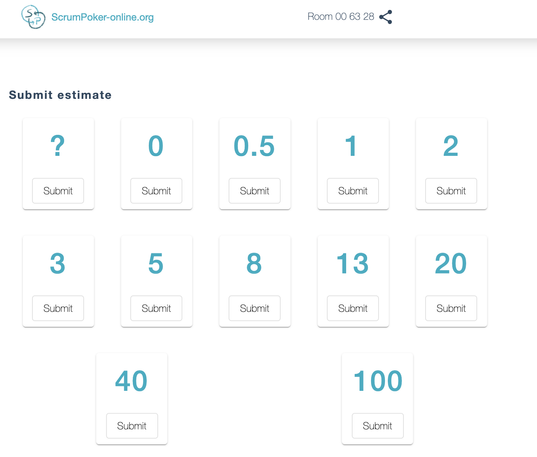Submit the 8 estimate
The image size is (537, 457).
point(254,308)
